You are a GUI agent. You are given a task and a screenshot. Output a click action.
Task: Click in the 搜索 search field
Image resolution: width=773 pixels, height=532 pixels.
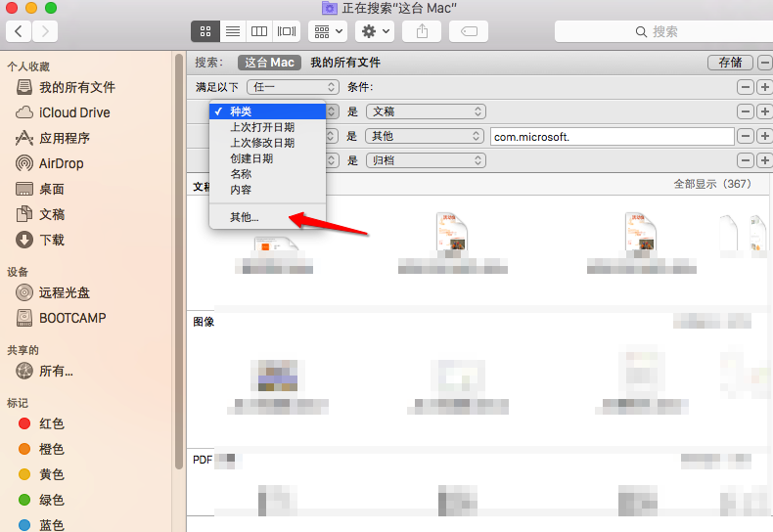pyautogui.click(x=663, y=31)
